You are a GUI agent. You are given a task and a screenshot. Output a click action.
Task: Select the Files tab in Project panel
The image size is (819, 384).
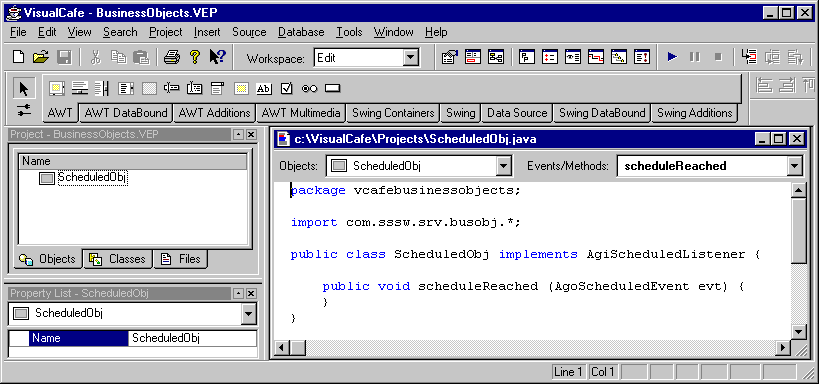[x=181, y=259]
